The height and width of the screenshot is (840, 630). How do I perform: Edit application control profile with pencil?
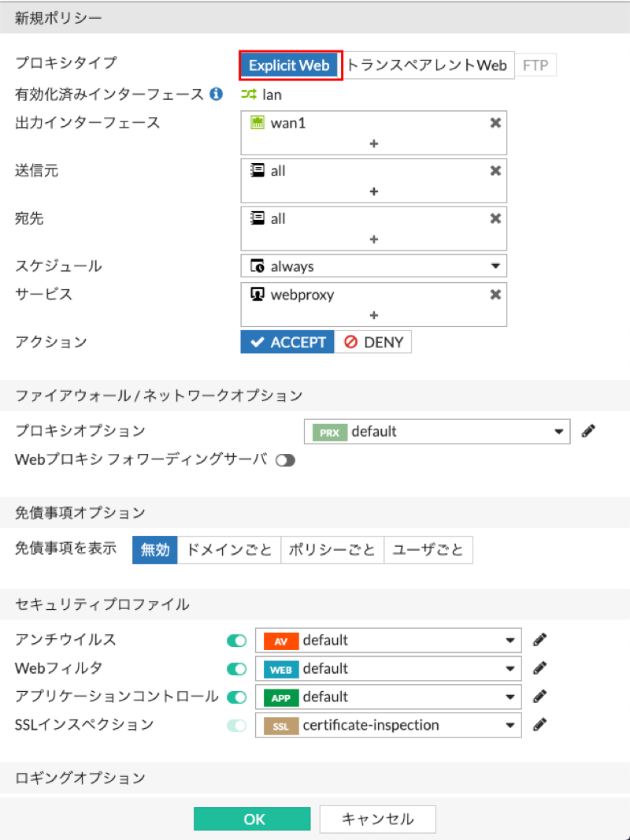539,697
